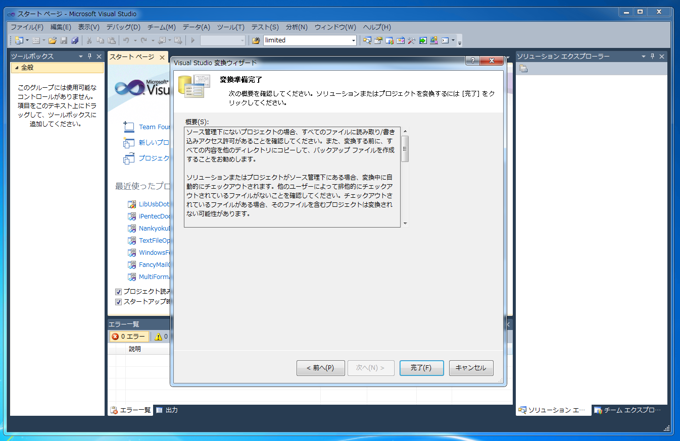Screen dimensions: 680x441
Task: Open the MultiForm recent project link
Action: (x=154, y=277)
